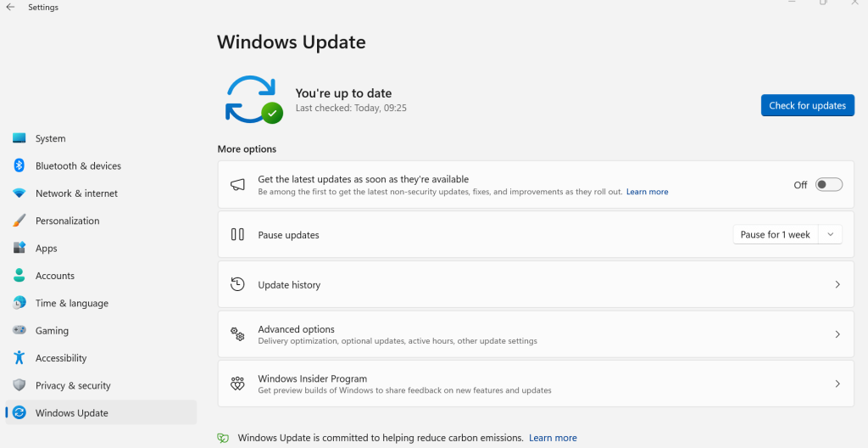Image resolution: width=868 pixels, height=448 pixels.
Task: Click the Accessibility figure icon
Action: point(19,358)
